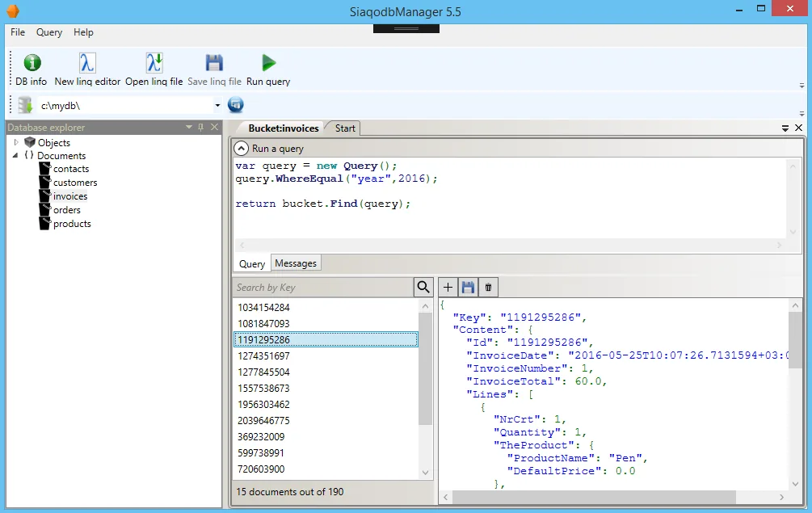Collapse the Run a query section
Image resolution: width=812 pixels, height=513 pixels.
(x=242, y=149)
